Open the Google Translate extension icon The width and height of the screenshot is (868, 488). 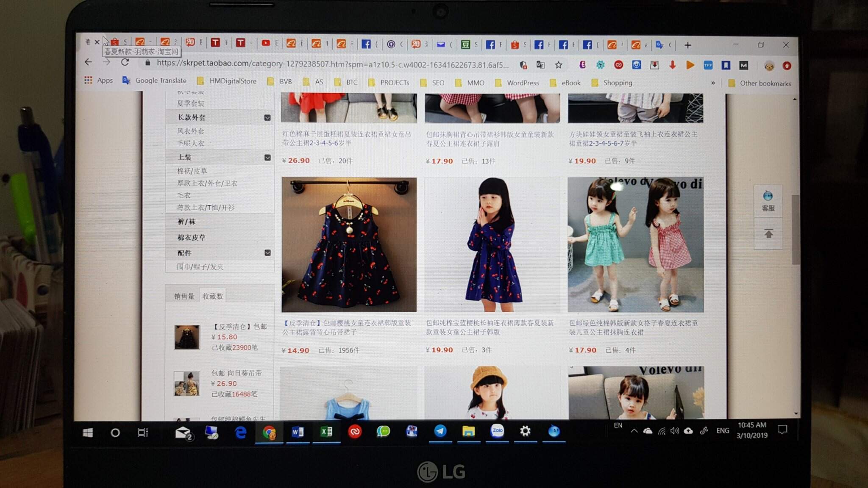point(540,65)
